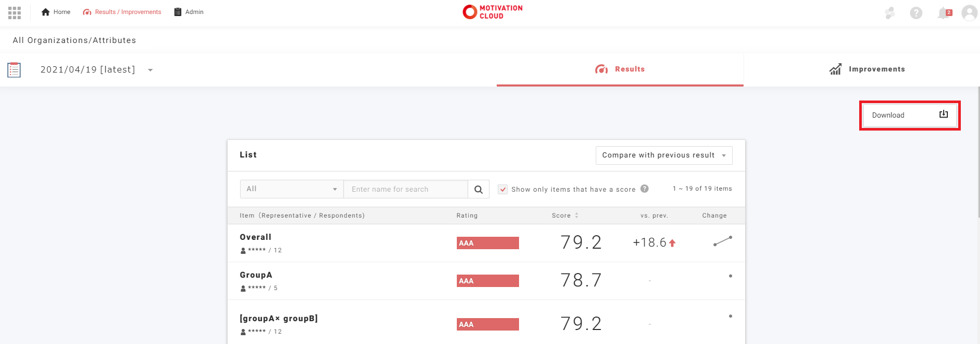Viewport: 980px width, 344px height.
Task: Expand the 'All' filter dropdown
Action: coord(291,189)
